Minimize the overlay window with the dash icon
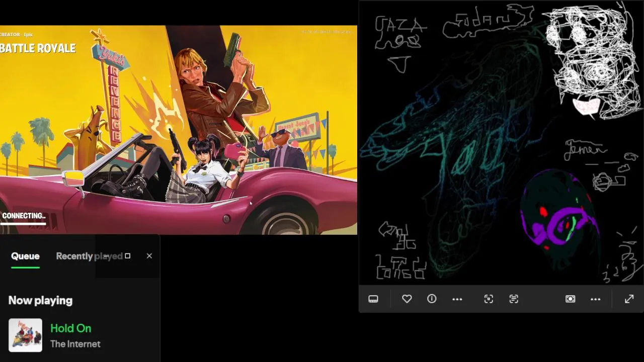The width and height of the screenshot is (644, 362). coord(106,256)
